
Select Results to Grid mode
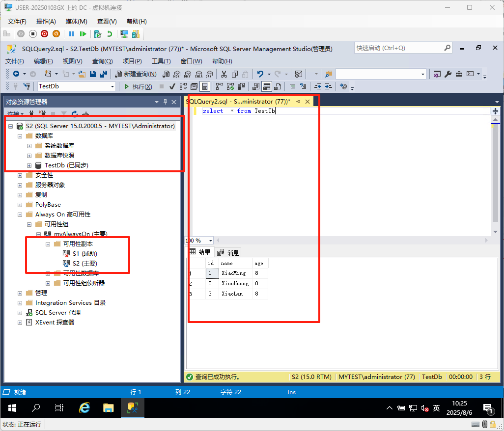(266, 86)
